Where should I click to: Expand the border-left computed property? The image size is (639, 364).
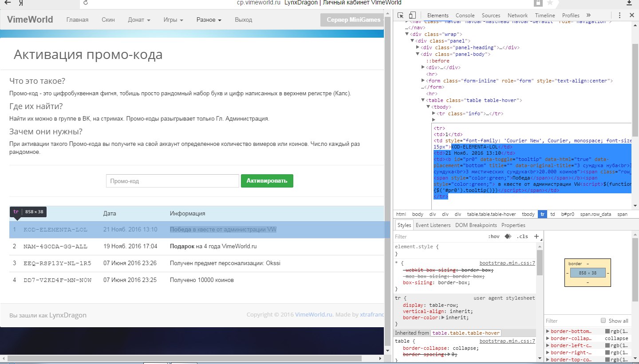click(x=548, y=345)
